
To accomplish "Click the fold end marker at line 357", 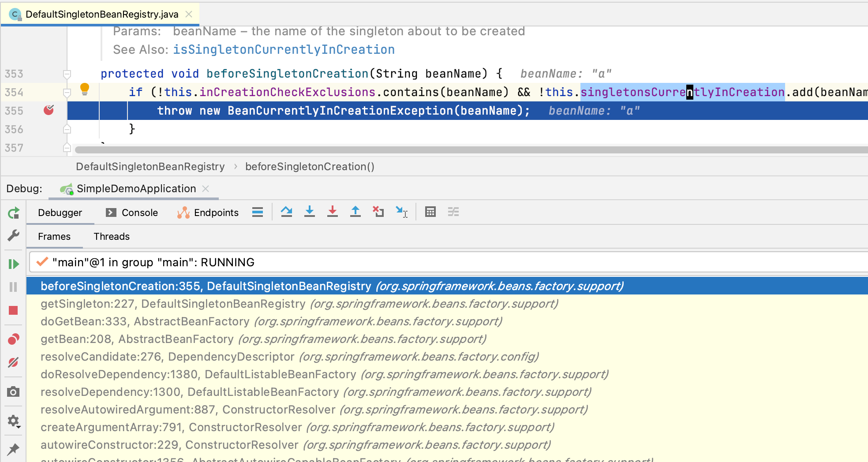I will click(67, 148).
